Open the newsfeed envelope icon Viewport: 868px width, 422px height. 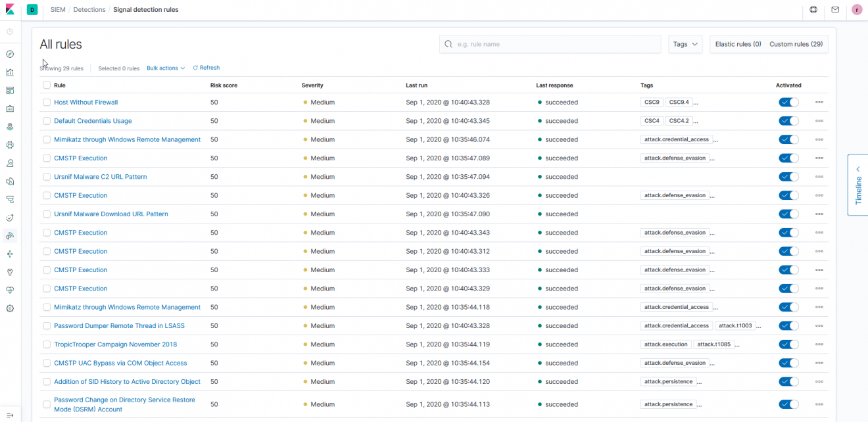click(x=835, y=10)
